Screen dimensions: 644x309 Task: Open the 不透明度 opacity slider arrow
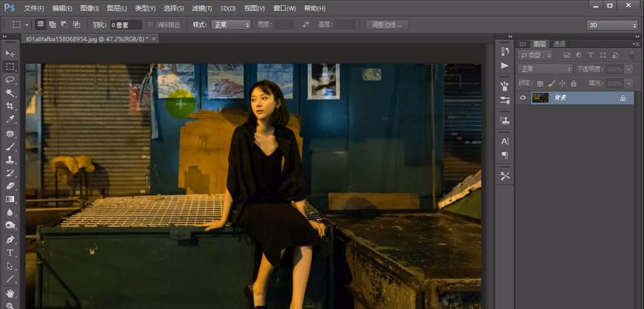point(629,69)
